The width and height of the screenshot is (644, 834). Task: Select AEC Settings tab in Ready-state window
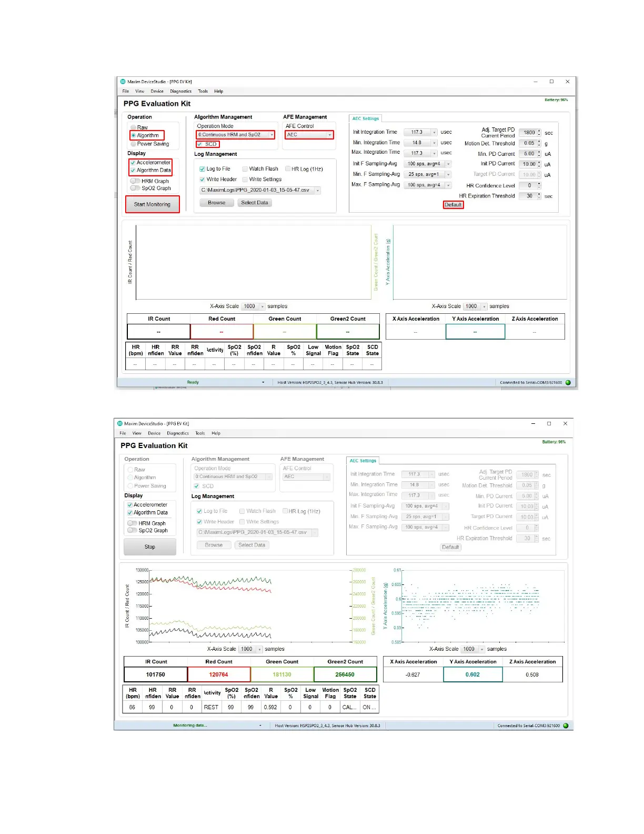(x=366, y=118)
